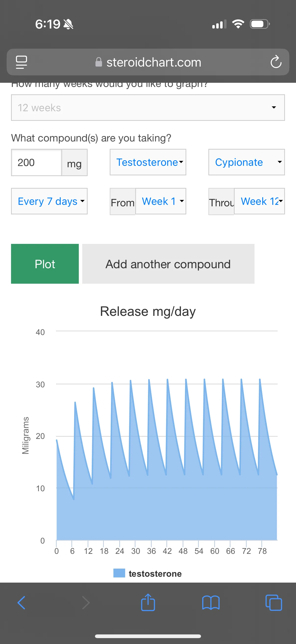Image resolution: width=296 pixels, height=644 pixels.
Task: Go back using the Safari back arrow
Action: click(x=22, y=603)
